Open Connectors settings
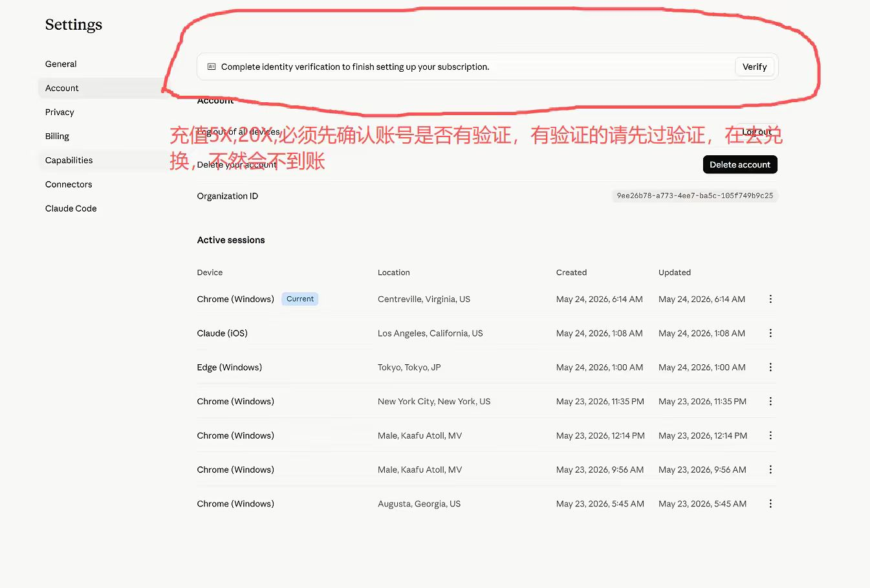 (69, 184)
